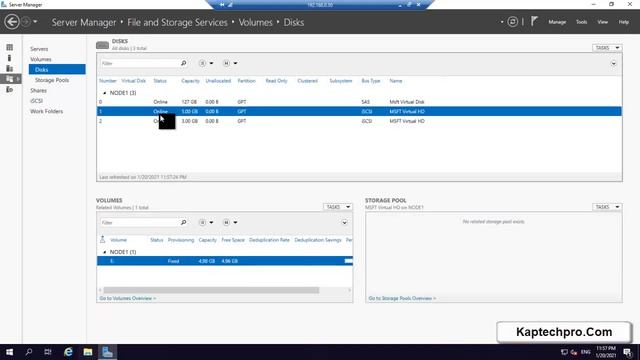Select Disks in the side navigation
This screenshot has height=360, width=640.
point(57,69)
